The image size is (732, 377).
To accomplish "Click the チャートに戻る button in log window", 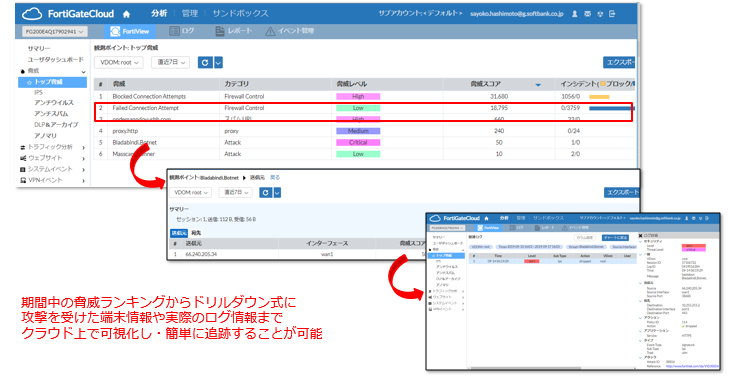I will click(x=616, y=237).
